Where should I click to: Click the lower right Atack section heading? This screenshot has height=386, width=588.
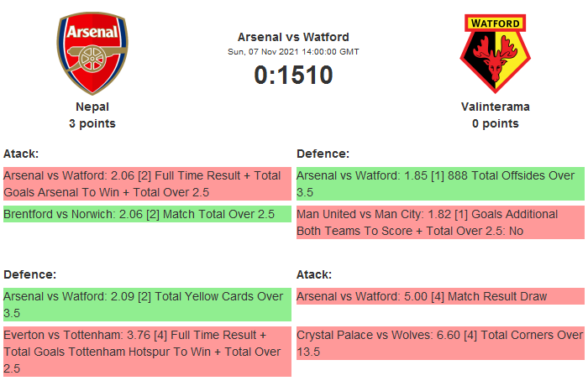[314, 274]
